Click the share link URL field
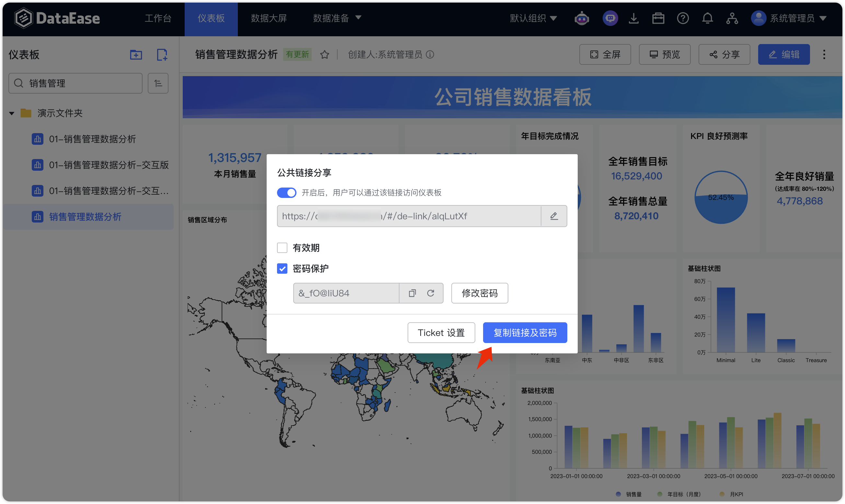Viewport: 845px width, 504px height. pyautogui.click(x=409, y=216)
